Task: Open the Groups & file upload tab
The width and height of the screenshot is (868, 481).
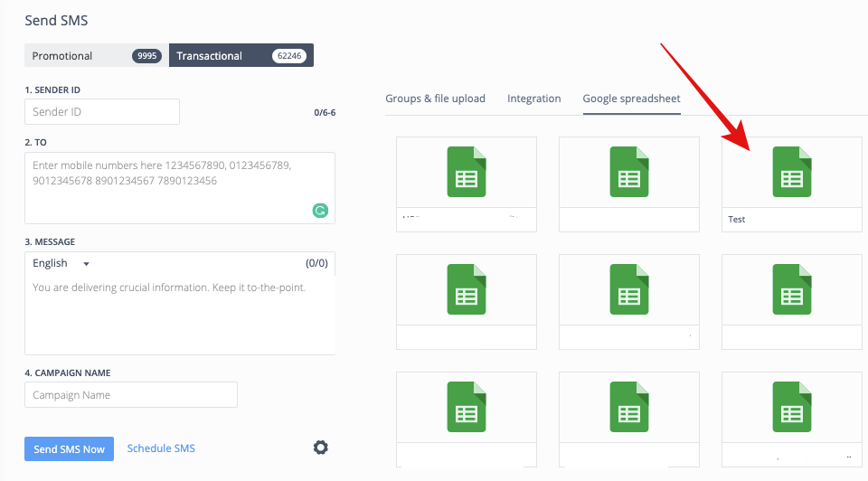Action: point(435,99)
